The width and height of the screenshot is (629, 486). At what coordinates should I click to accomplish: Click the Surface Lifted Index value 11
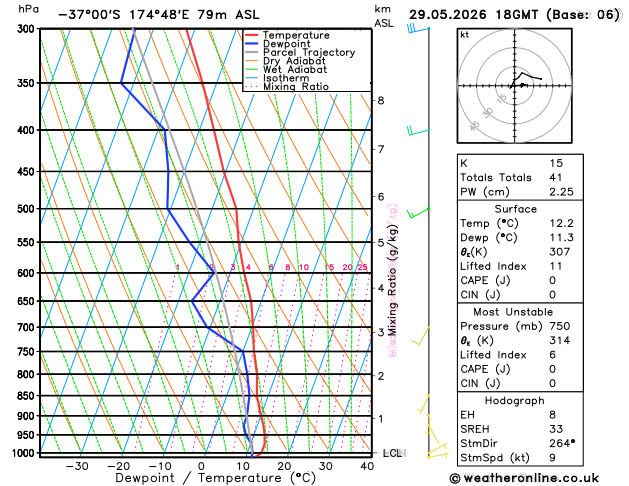(x=556, y=266)
